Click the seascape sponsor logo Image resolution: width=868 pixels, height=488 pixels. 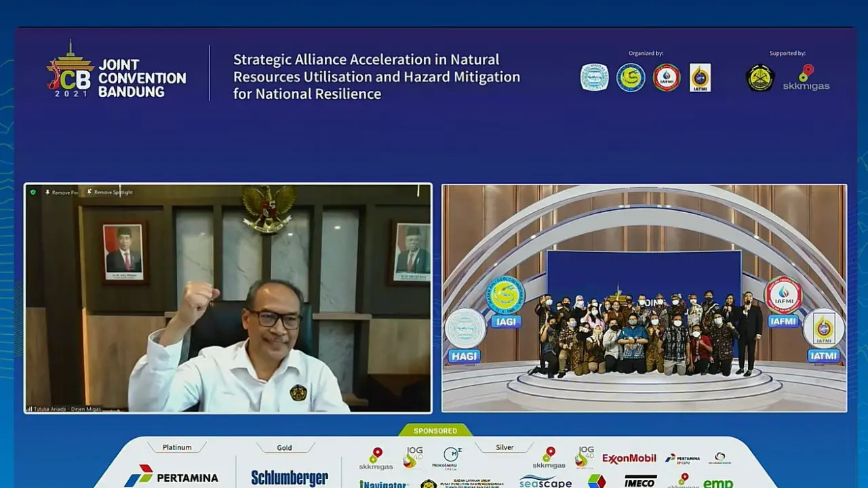coord(546,482)
